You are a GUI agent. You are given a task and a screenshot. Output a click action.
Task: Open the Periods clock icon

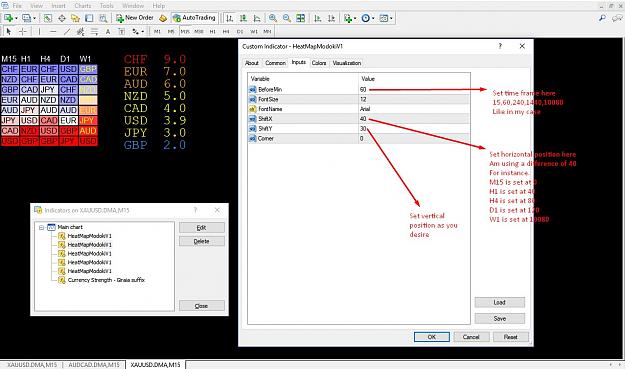[366, 18]
